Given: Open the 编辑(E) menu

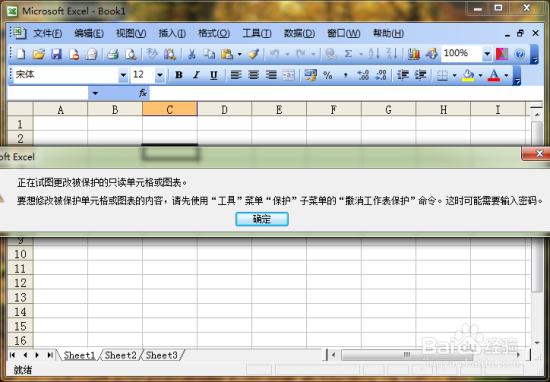Looking at the screenshot, I should pyautogui.click(x=89, y=33).
